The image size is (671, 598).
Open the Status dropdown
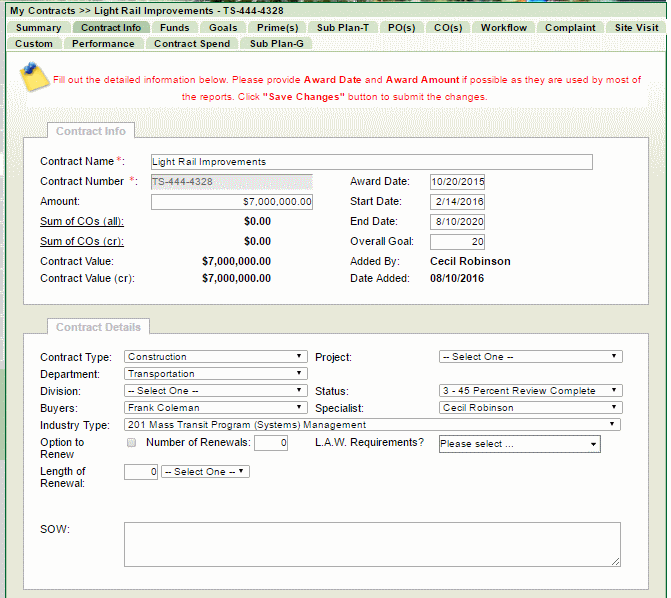pyautogui.click(x=530, y=391)
